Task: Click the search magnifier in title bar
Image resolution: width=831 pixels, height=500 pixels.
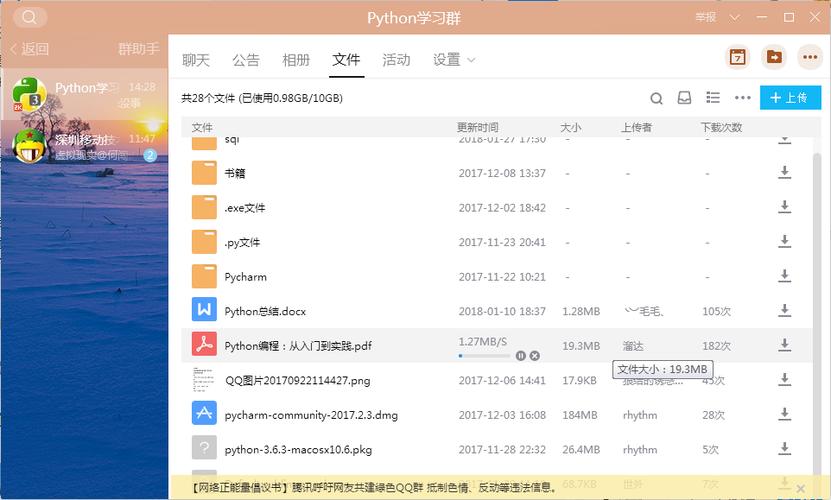Action: (30, 17)
